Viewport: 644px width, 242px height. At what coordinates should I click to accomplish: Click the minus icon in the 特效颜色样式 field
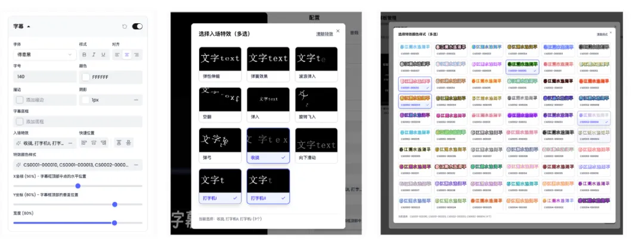pyautogui.click(x=136, y=165)
